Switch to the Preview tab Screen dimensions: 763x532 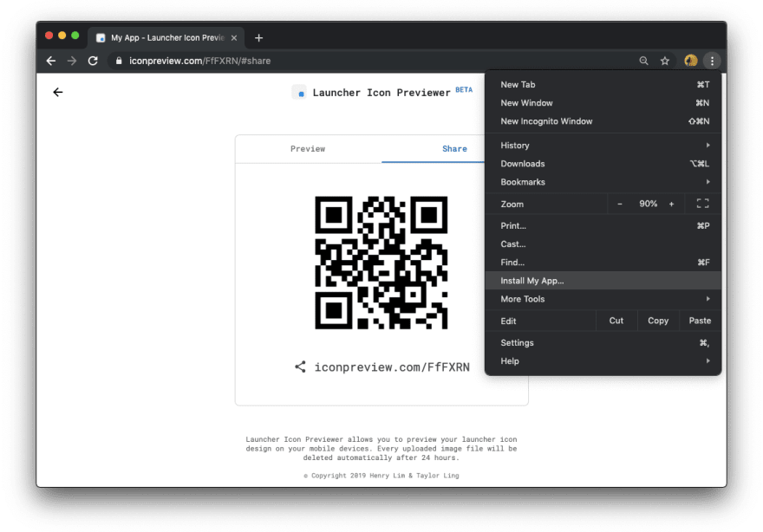[x=308, y=149]
